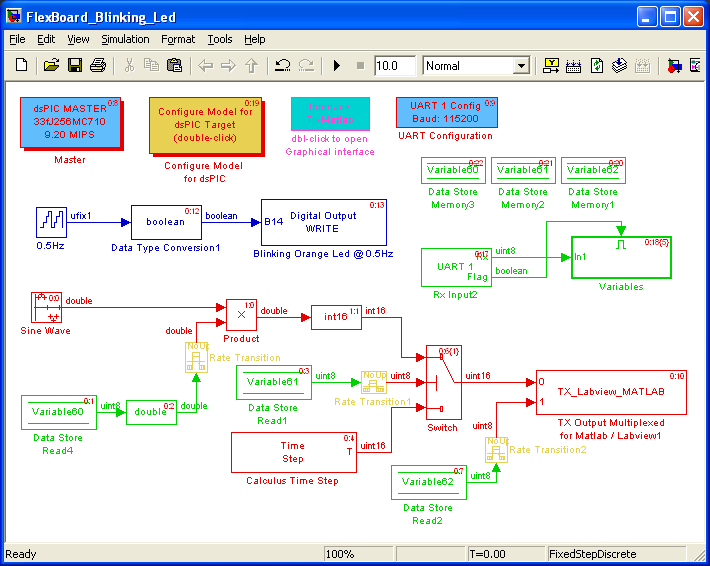Viewport: 710px width, 566px height.
Task: Select Variable61 Data Store Memory2 block
Action: click(x=523, y=170)
